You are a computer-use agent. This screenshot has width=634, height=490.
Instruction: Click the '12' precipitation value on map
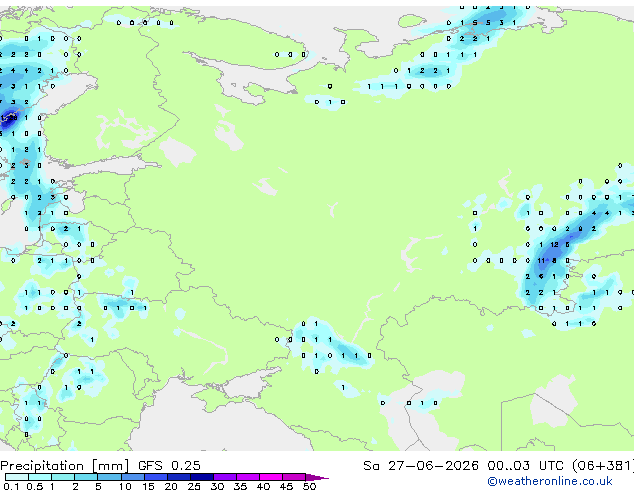click(x=554, y=245)
